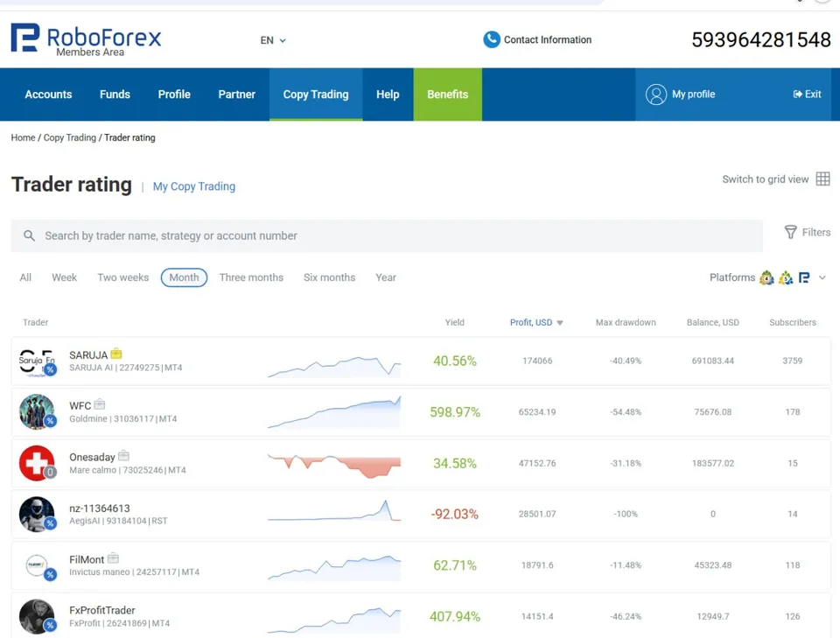Open nz-11364613 robot avatar
840x638 pixels.
pyautogui.click(x=37, y=515)
